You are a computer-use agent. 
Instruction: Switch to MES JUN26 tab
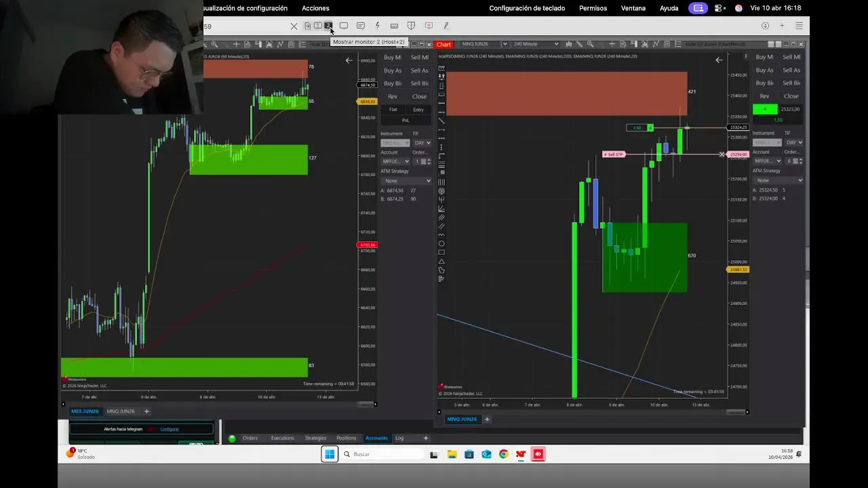coord(85,411)
